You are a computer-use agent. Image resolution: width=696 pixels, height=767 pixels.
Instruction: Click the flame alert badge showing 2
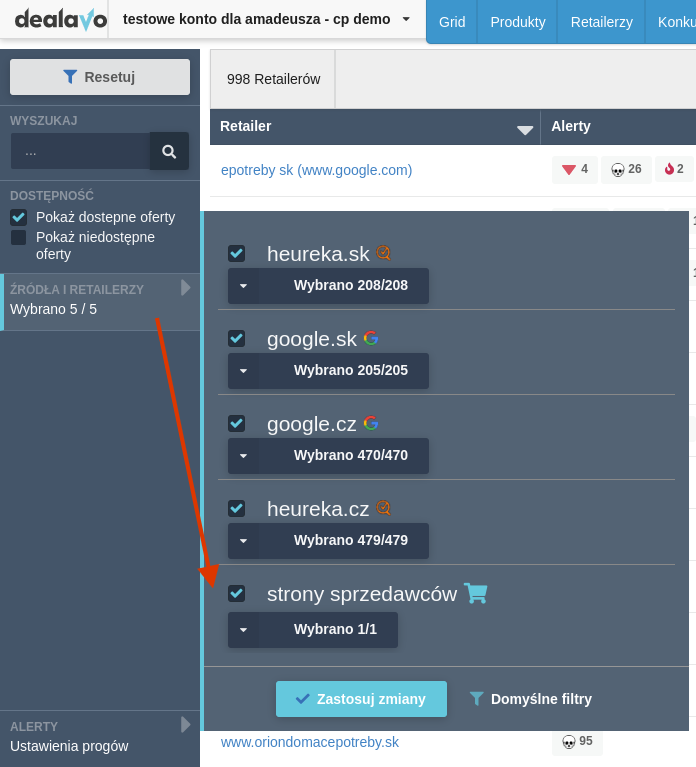pos(674,170)
